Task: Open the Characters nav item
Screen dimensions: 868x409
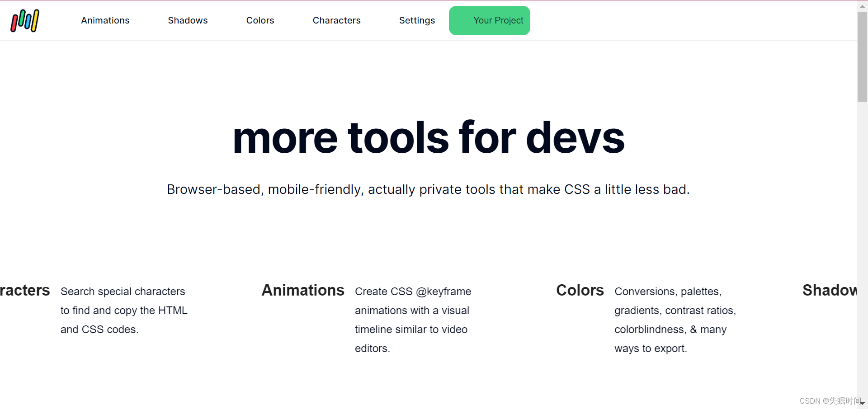Action: 336,20
